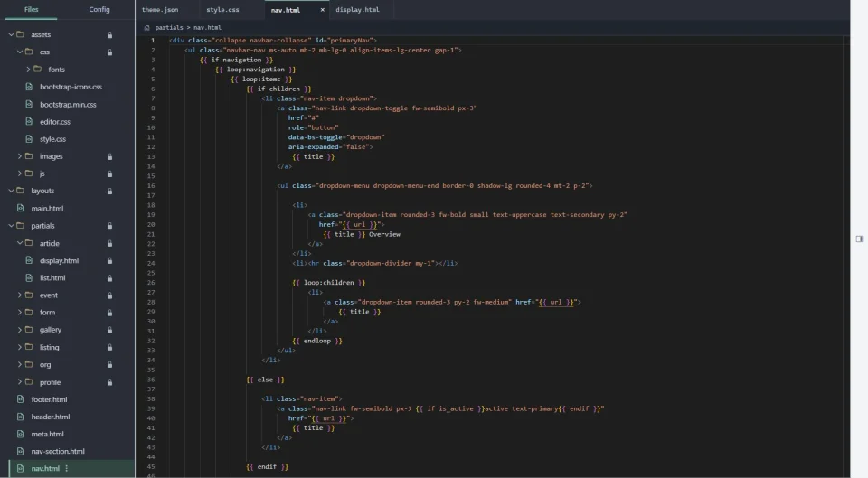The height and width of the screenshot is (478, 868).
Task: Collapse the assets folder
Action: [x=11, y=34]
